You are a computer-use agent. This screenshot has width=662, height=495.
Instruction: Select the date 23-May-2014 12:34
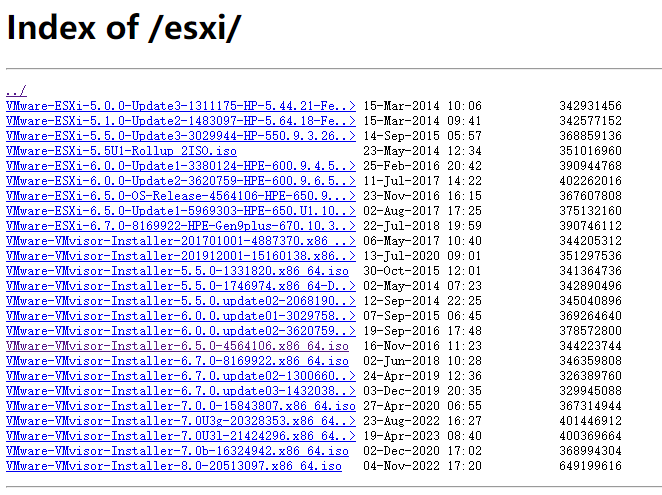pos(422,151)
